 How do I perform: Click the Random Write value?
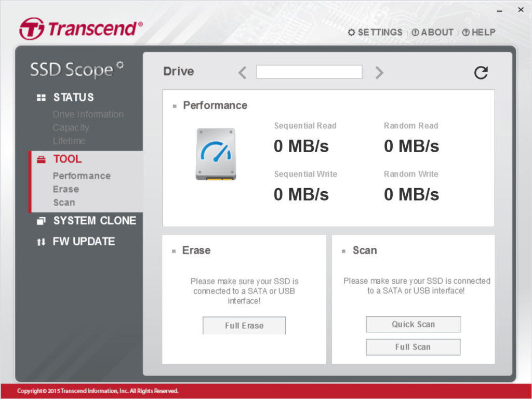coord(411,194)
